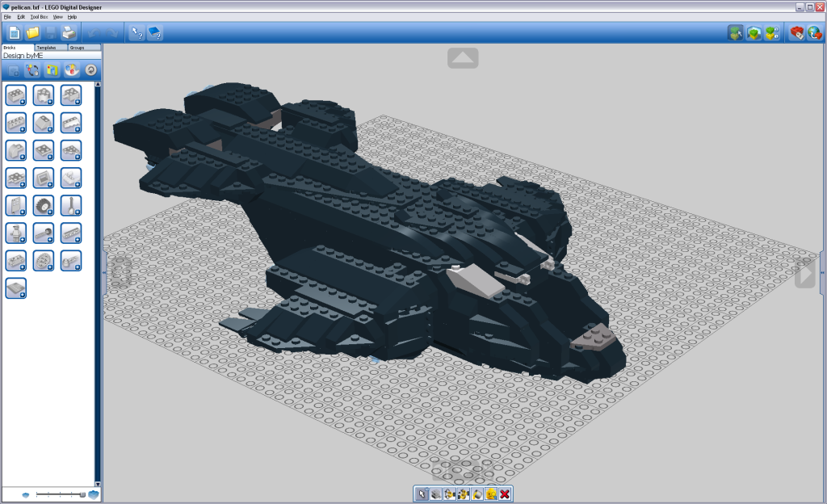Viewport: 827px width, 504px height.
Task: Click the palette refresh circular arrow
Action: [x=90, y=70]
